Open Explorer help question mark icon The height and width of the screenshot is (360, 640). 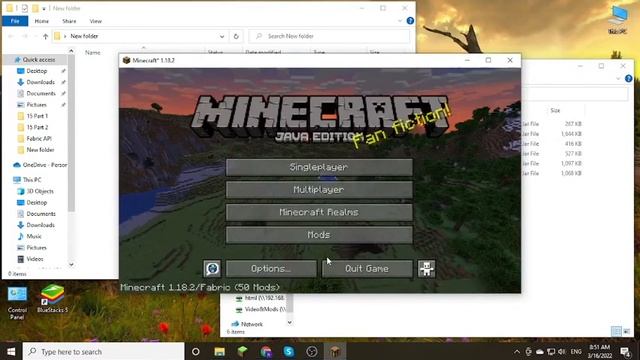pos(410,21)
